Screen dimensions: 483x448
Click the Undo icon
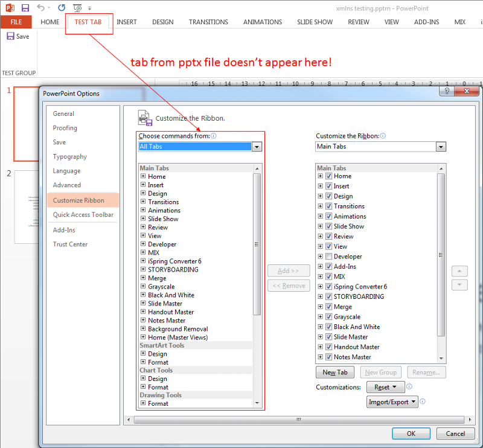[x=41, y=7]
